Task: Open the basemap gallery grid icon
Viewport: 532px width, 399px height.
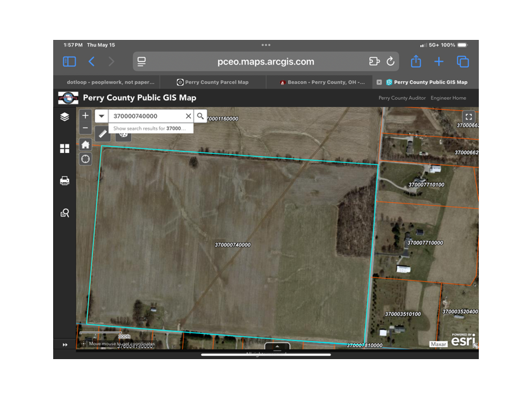Action: pyautogui.click(x=65, y=148)
